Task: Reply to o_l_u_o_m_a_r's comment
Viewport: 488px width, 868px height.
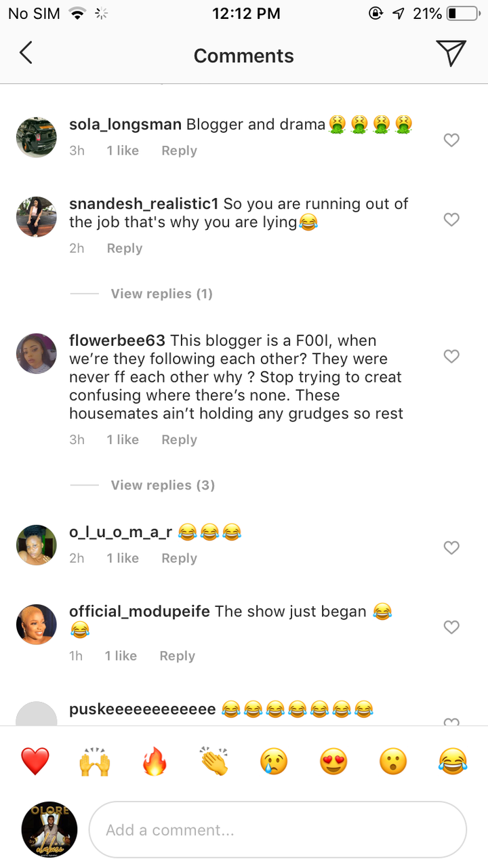Action: [x=179, y=558]
